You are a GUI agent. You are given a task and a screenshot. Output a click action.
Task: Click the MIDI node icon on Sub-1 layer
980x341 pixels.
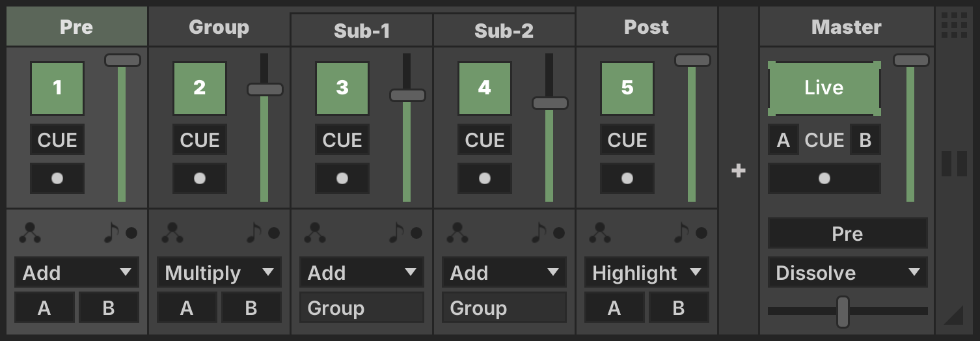[315, 232]
